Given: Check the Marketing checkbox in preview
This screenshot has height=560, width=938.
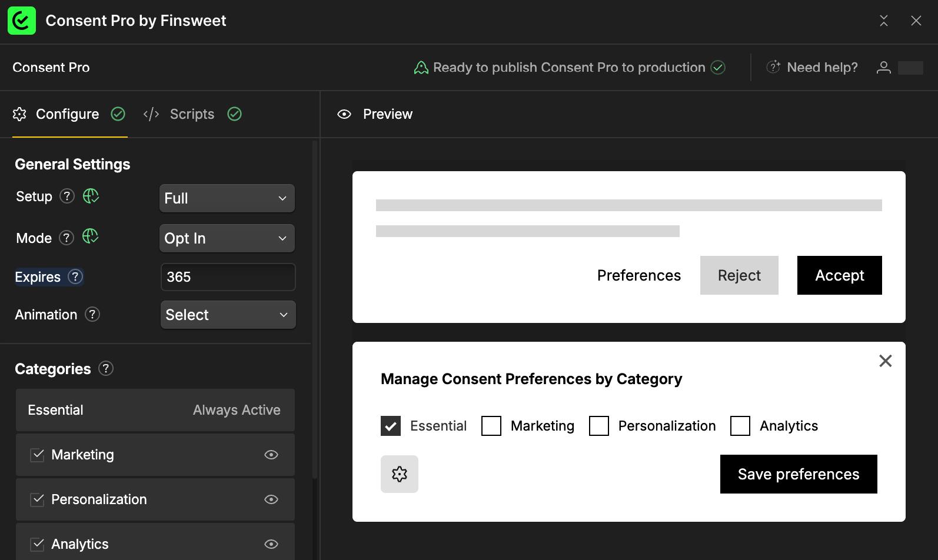Looking at the screenshot, I should tap(491, 426).
